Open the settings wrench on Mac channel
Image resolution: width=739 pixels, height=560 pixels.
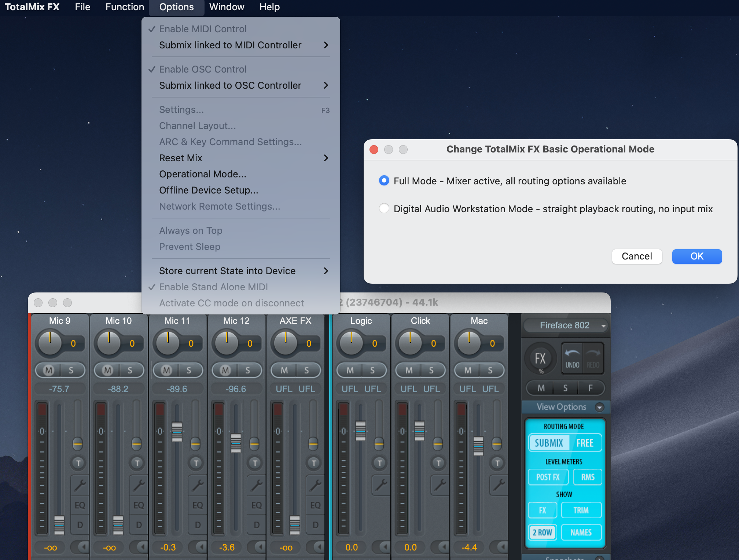coord(499,485)
